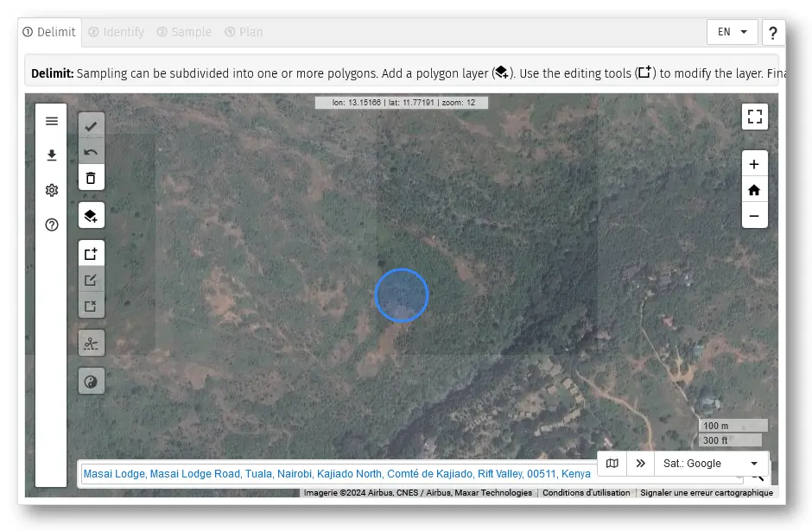This screenshot has height=531, width=812.
Task: Toggle the basemap map icon
Action: tap(612, 464)
